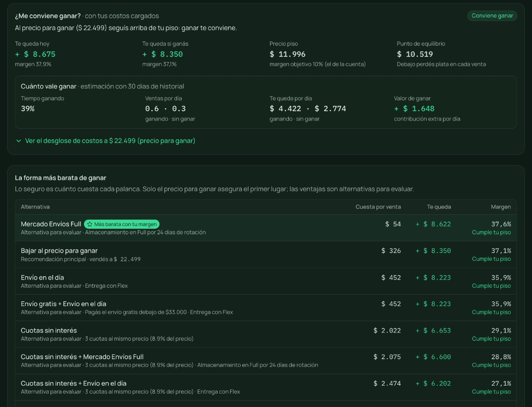
Task: Select the 'Cuotas sin interés' row title
Action: [x=49, y=330]
